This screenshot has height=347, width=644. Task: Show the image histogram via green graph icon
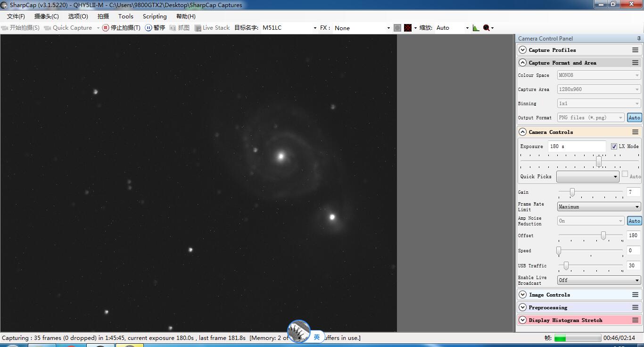pos(476,28)
